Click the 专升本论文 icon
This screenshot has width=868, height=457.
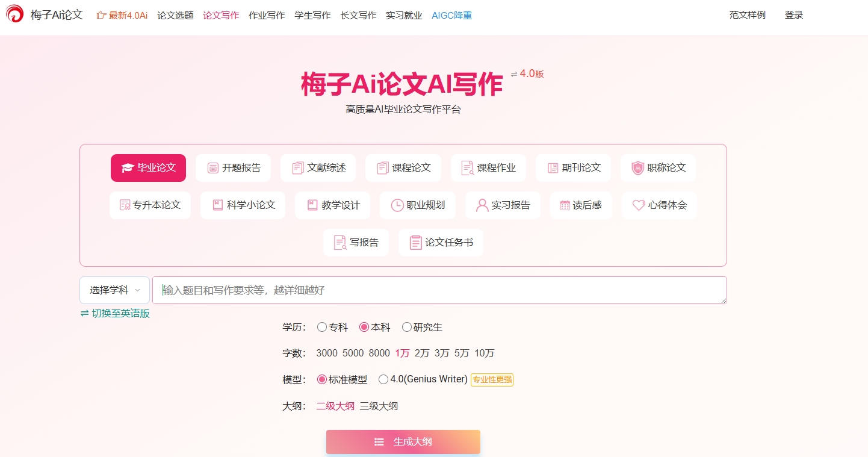click(125, 205)
